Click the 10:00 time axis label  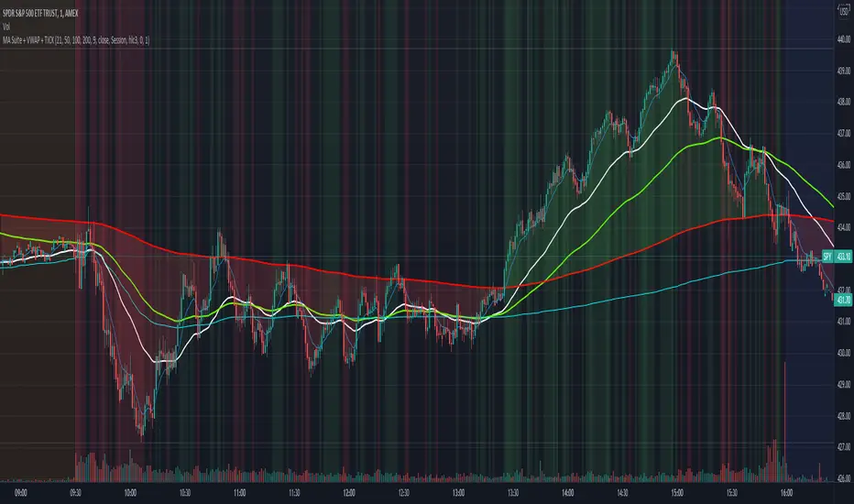(130, 493)
